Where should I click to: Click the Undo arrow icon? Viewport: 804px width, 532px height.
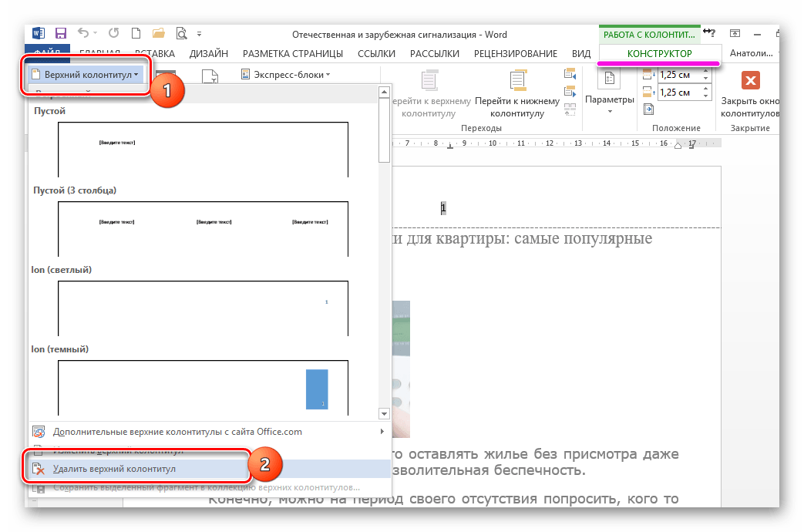tap(82, 33)
